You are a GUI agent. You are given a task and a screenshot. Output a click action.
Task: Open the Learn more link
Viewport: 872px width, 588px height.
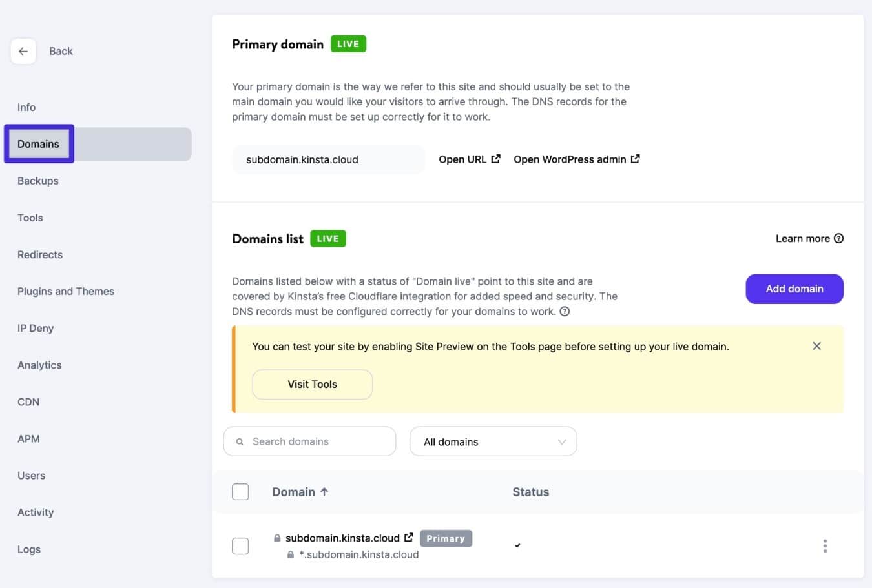[x=802, y=238]
